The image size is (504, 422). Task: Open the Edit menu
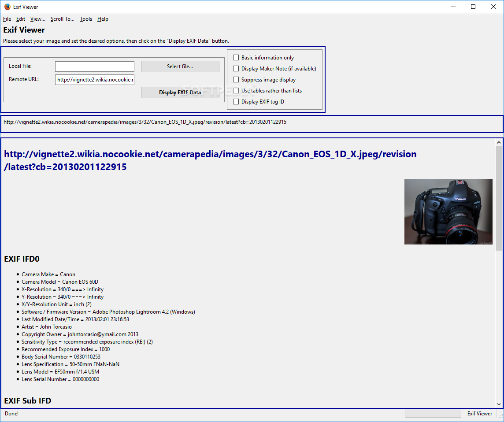(x=21, y=19)
